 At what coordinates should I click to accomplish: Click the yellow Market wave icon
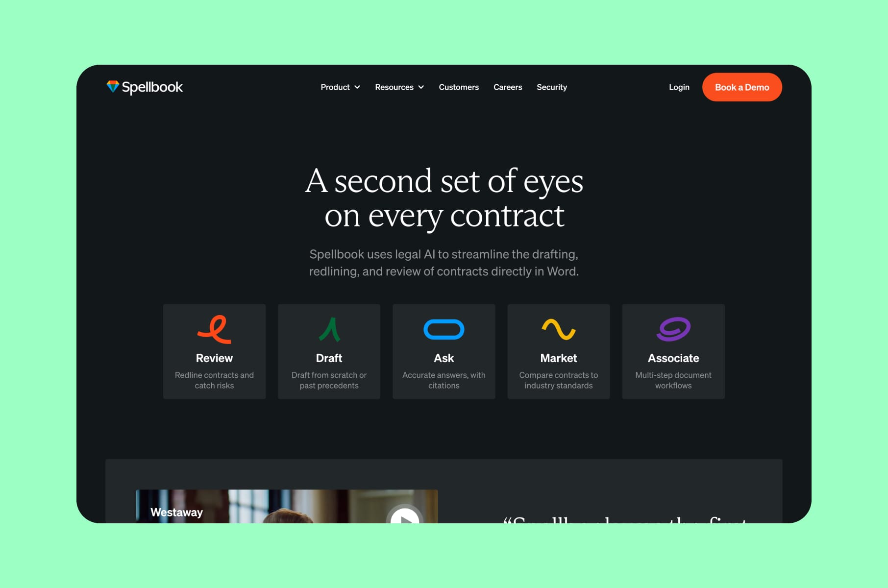point(559,329)
